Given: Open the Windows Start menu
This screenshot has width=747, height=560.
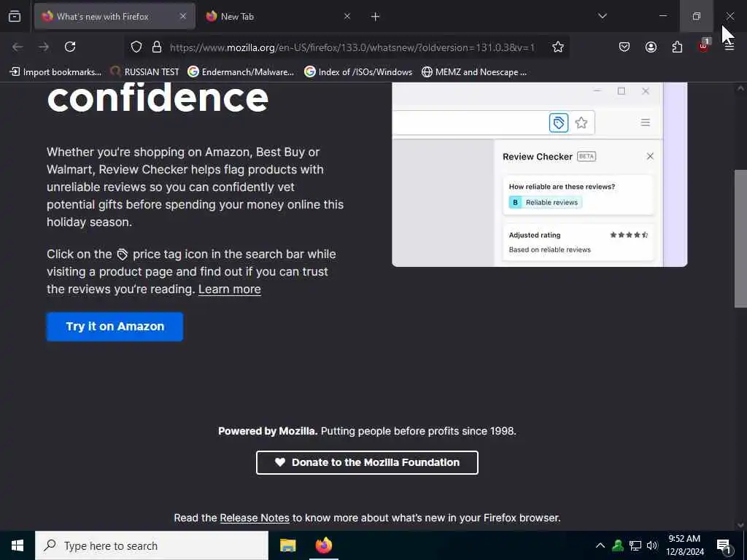Looking at the screenshot, I should coord(18,545).
